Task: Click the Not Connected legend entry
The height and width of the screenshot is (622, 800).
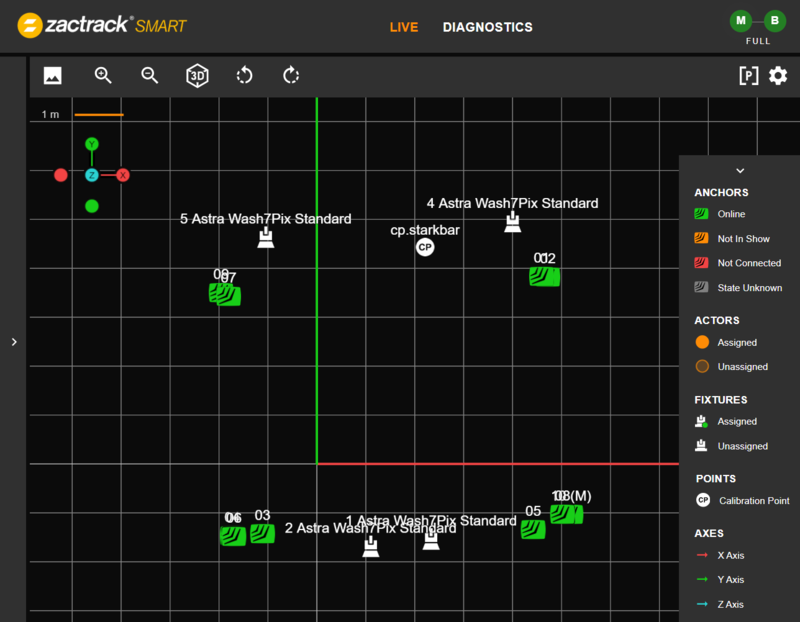Action: click(738, 263)
